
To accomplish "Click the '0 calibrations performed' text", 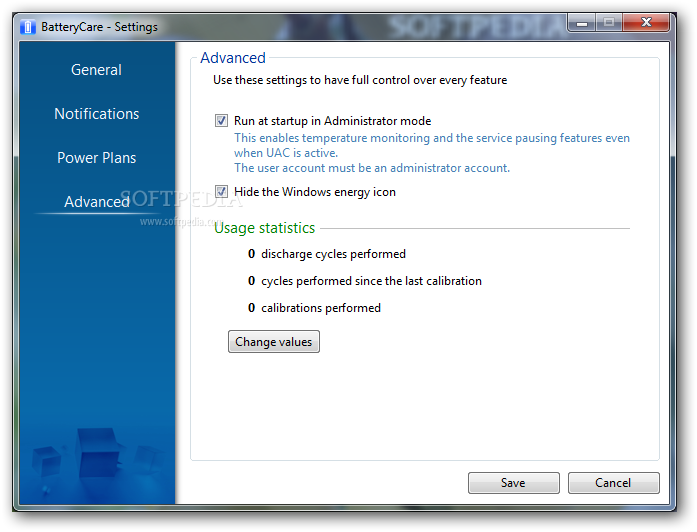I will [314, 308].
